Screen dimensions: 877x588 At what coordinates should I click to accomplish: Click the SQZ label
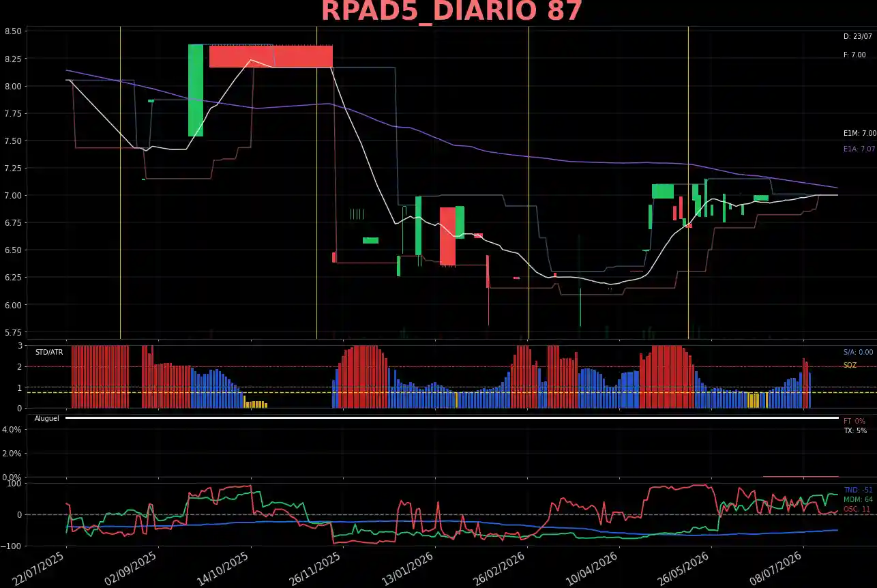coord(850,366)
